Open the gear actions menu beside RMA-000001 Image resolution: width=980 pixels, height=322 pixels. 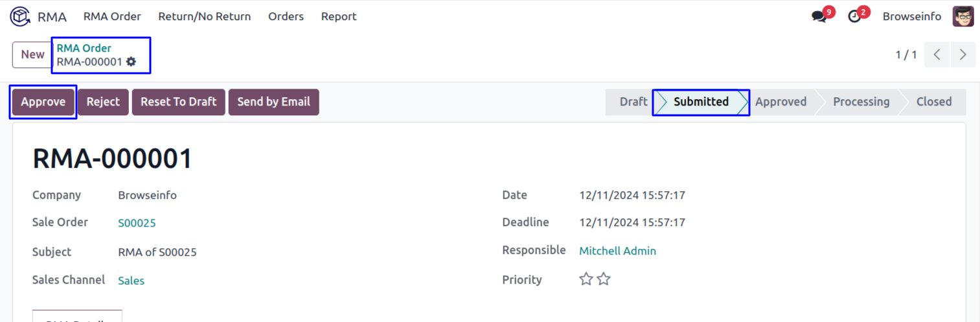pyautogui.click(x=131, y=62)
